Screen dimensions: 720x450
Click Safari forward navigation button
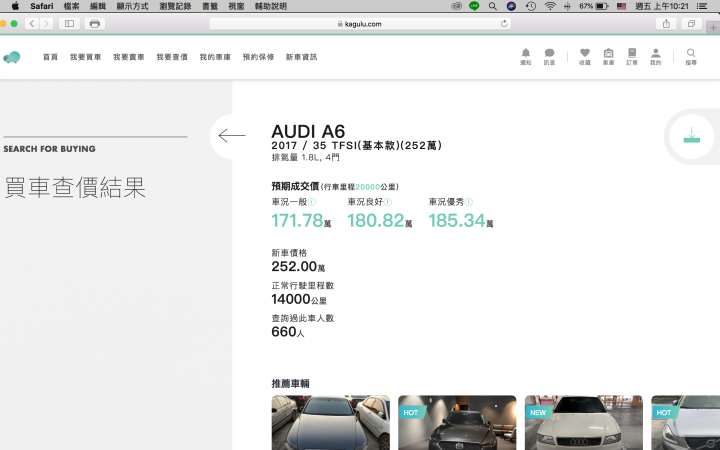coord(46,23)
